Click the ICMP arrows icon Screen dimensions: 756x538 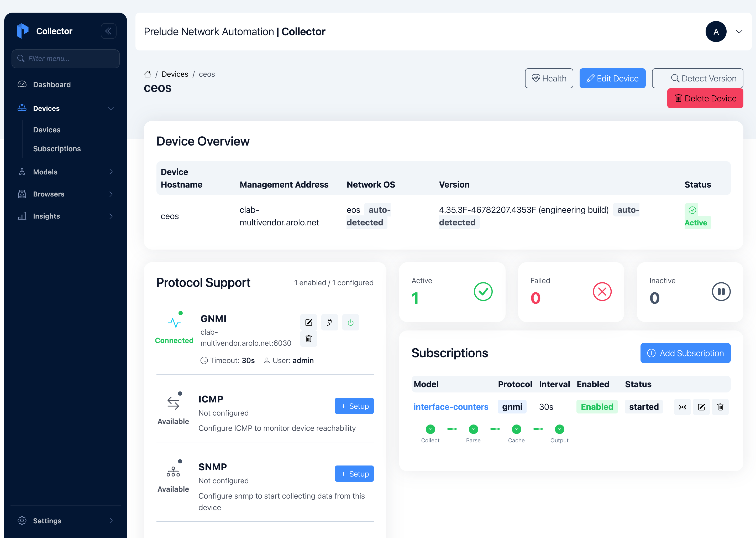[x=173, y=403]
